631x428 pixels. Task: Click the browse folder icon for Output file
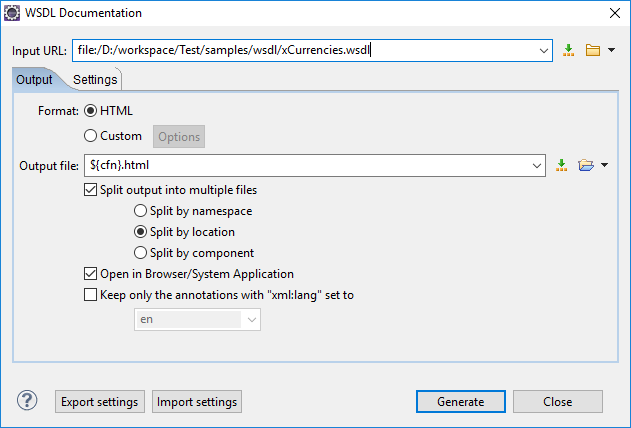coord(585,165)
